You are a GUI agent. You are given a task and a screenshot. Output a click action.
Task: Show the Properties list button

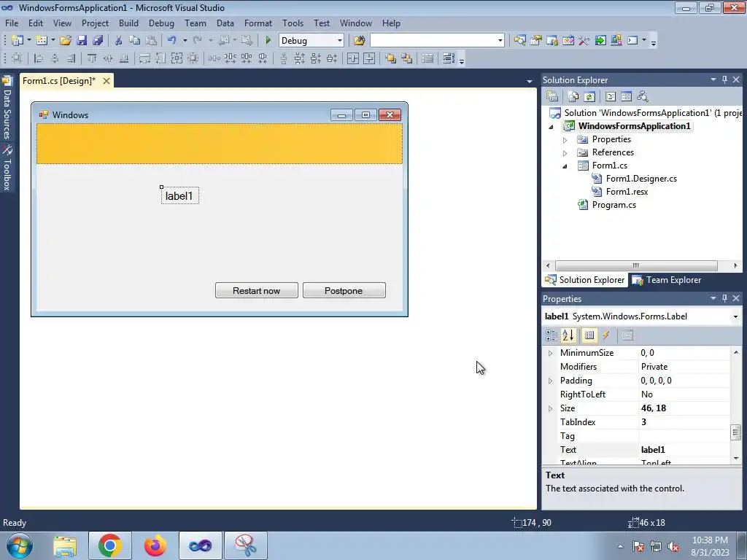[x=589, y=335]
